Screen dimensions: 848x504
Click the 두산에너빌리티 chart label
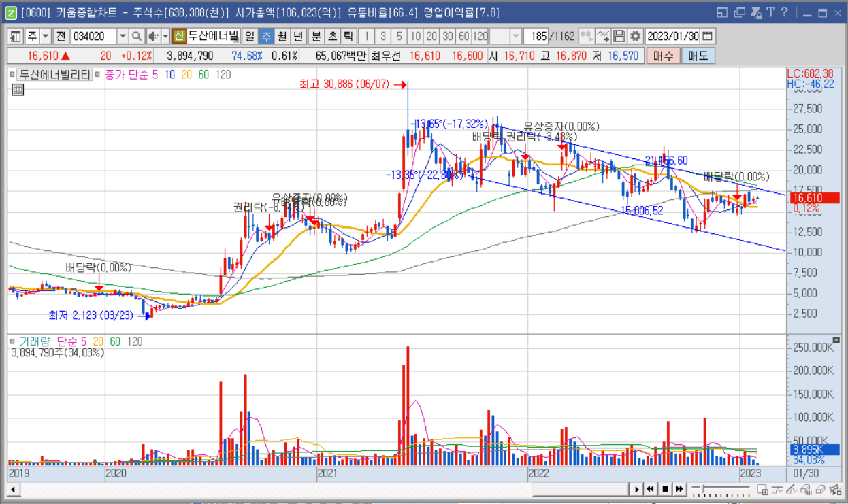click(x=54, y=75)
